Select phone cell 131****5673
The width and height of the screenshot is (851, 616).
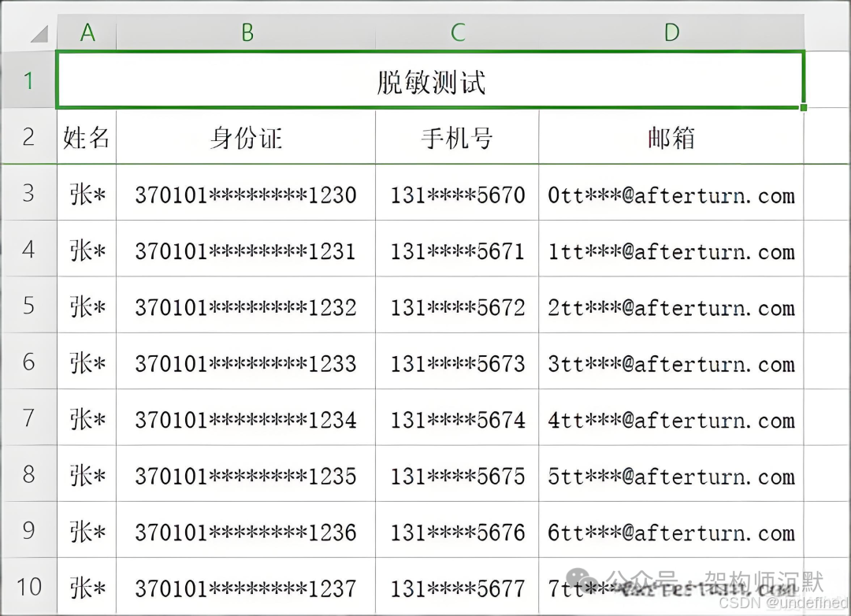click(457, 362)
